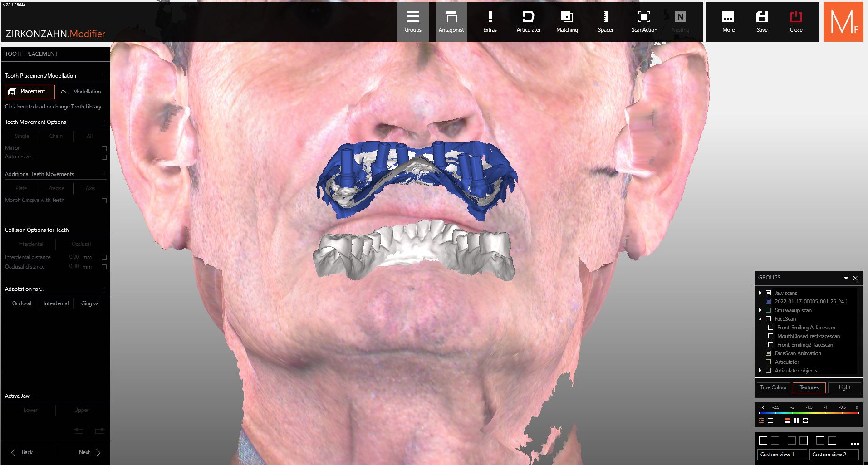
Task: Enable the Front-Smiling A-facescan checkbox
Action: tap(770, 328)
